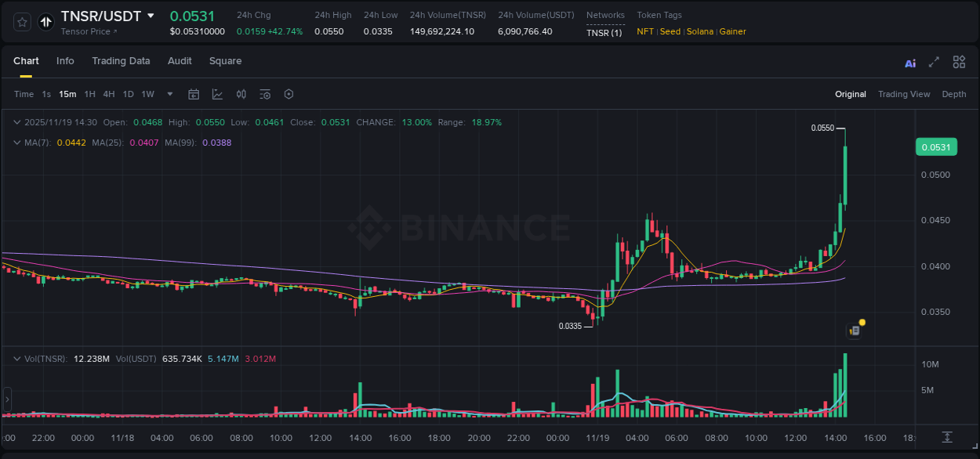This screenshot has width=980, height=459.
Task: Switch to the Trading Data tab
Action: click(121, 61)
